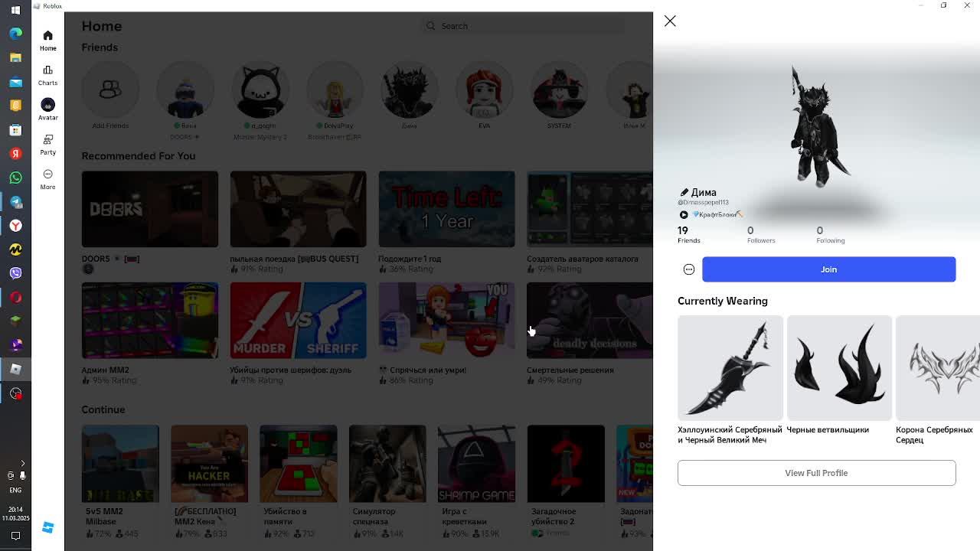
Task: Click the @Dimasspepel113 username
Action: coord(703,203)
